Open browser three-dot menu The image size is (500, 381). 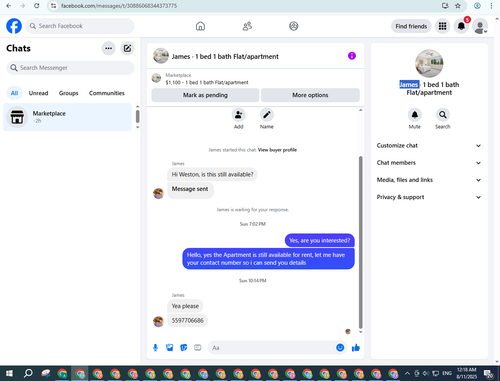[x=491, y=6]
